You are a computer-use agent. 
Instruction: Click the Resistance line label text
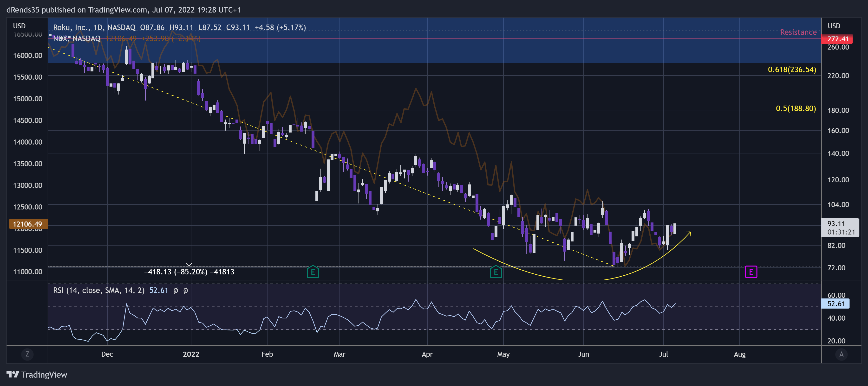pos(798,32)
